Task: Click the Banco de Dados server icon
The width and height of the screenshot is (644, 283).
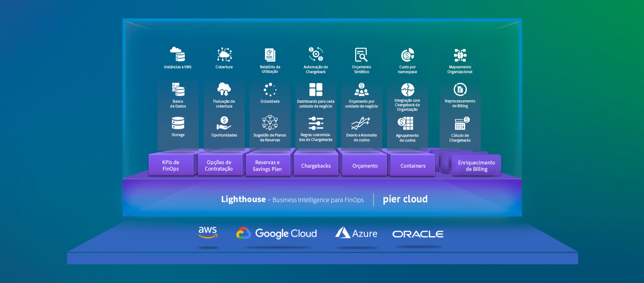Action: (178, 89)
